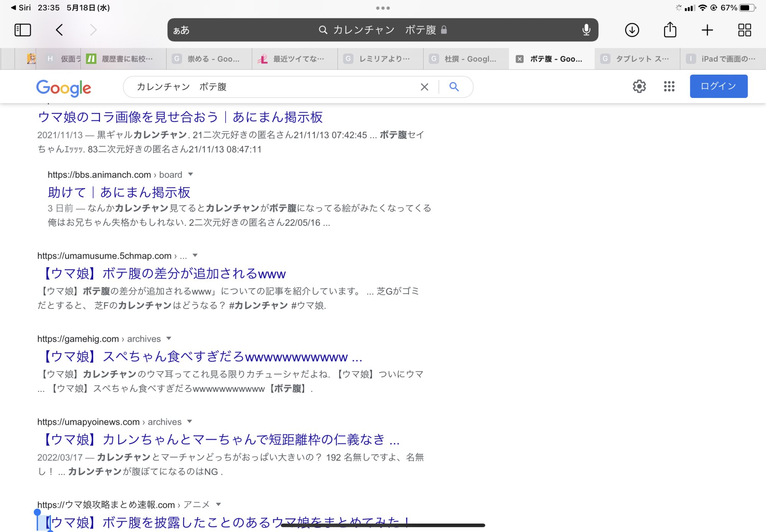Screen dimensions: 766x532
Task: Tap the blue search magnifier button
Action: pyautogui.click(x=454, y=87)
